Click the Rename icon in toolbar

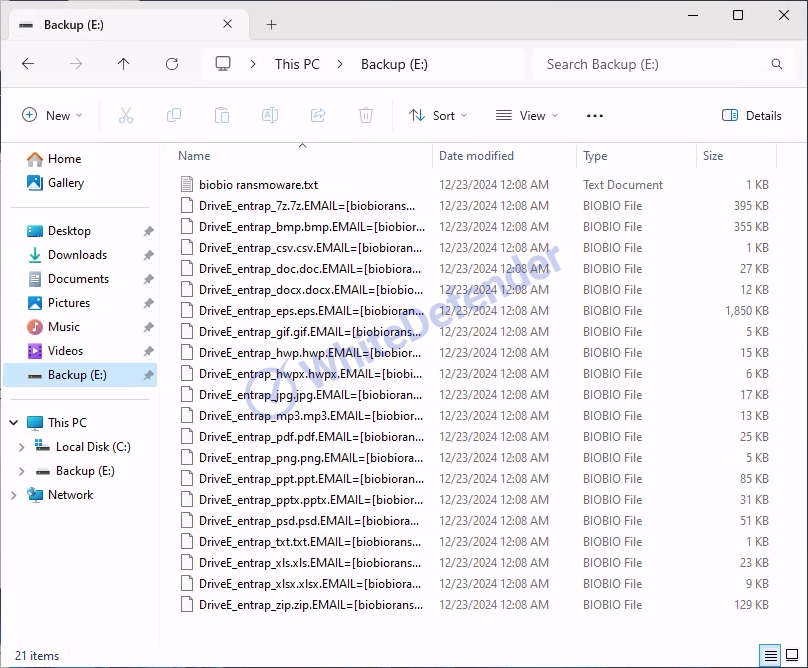pos(270,115)
